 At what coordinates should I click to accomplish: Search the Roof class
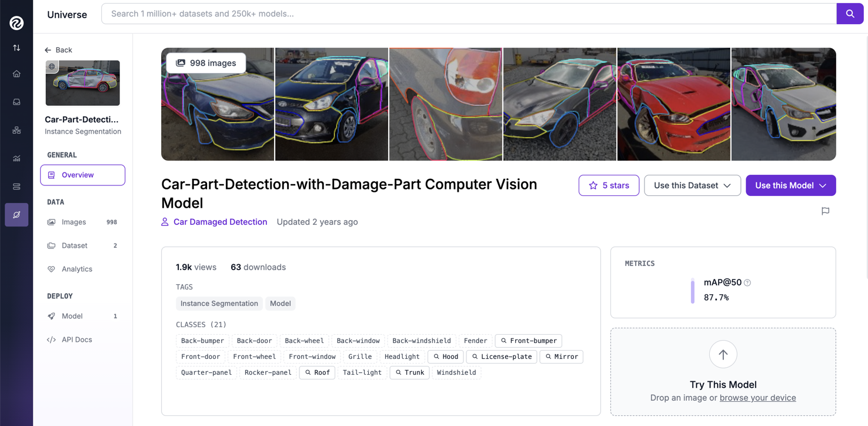pos(317,372)
